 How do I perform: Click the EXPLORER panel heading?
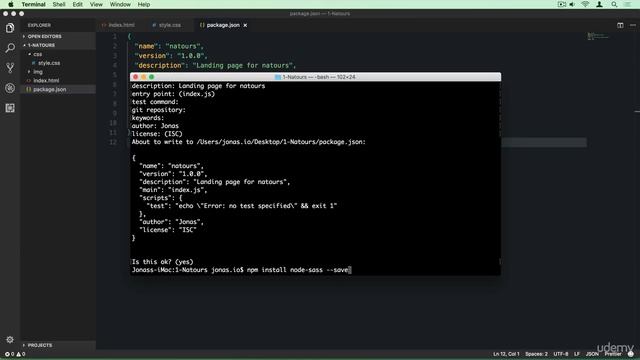click(x=39, y=25)
